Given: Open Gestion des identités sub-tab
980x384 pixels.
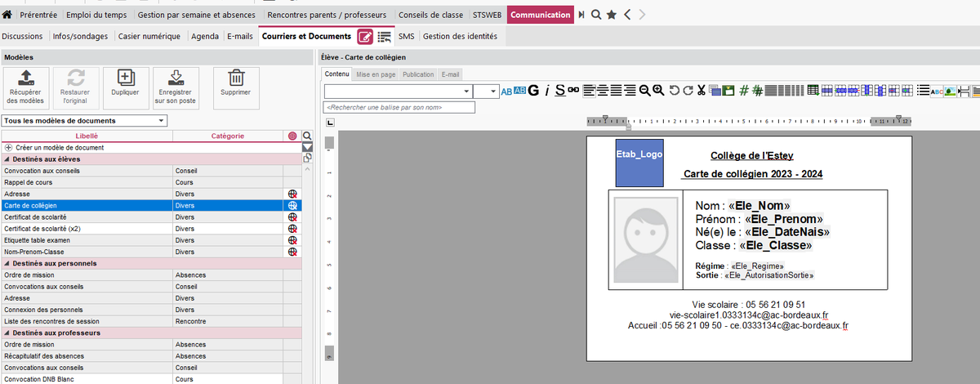Looking at the screenshot, I should tap(460, 36).
